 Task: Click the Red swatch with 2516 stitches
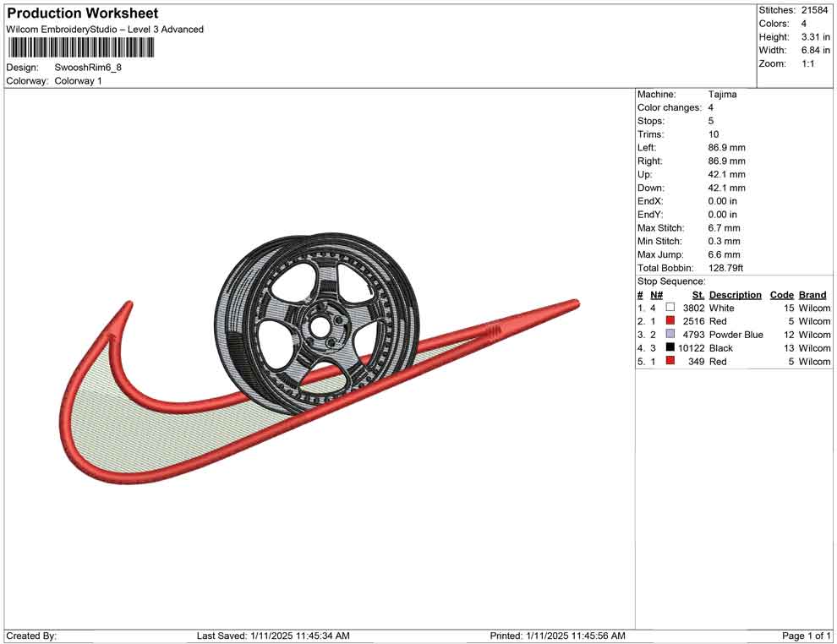pyautogui.click(x=670, y=320)
